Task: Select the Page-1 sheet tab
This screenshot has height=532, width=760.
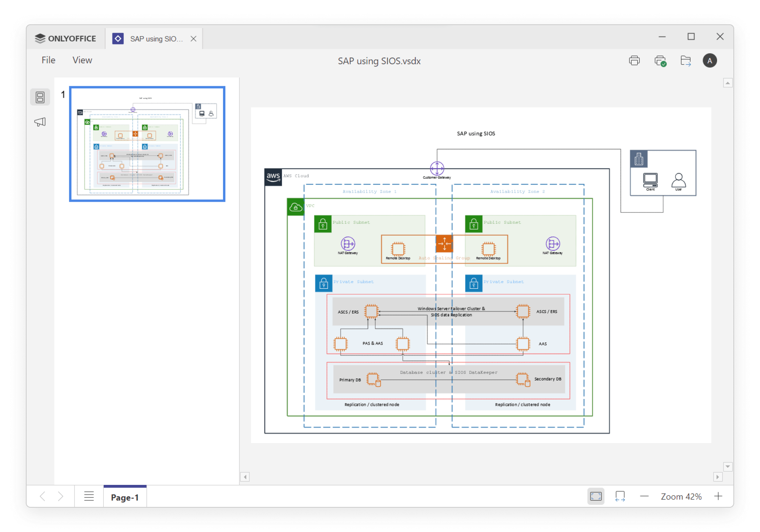Action: tap(125, 497)
